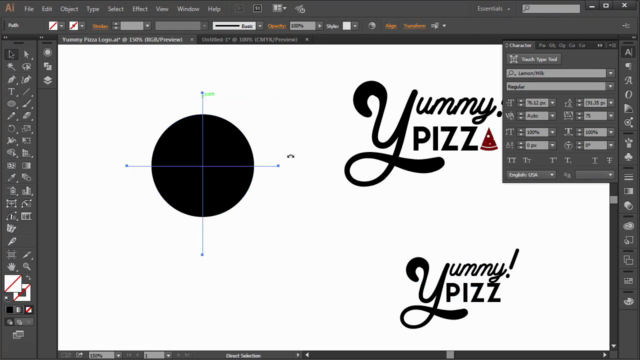Open the kerning dropdown showing Auto

[x=553, y=116]
